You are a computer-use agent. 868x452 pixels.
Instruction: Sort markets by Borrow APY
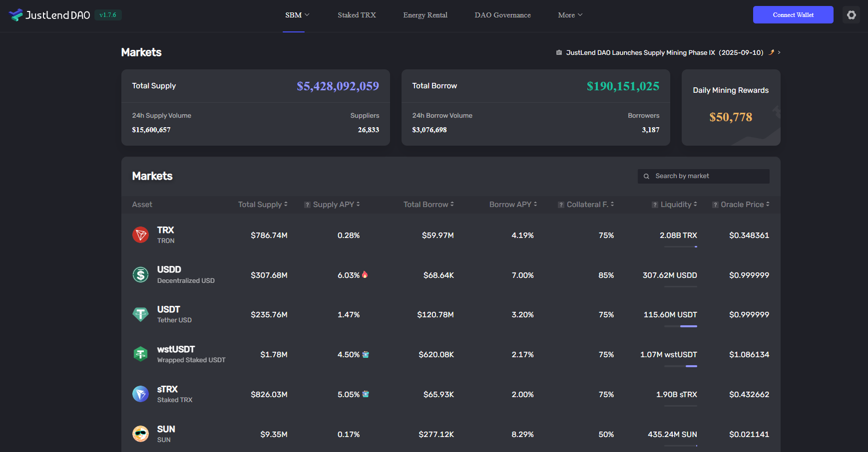513,205
